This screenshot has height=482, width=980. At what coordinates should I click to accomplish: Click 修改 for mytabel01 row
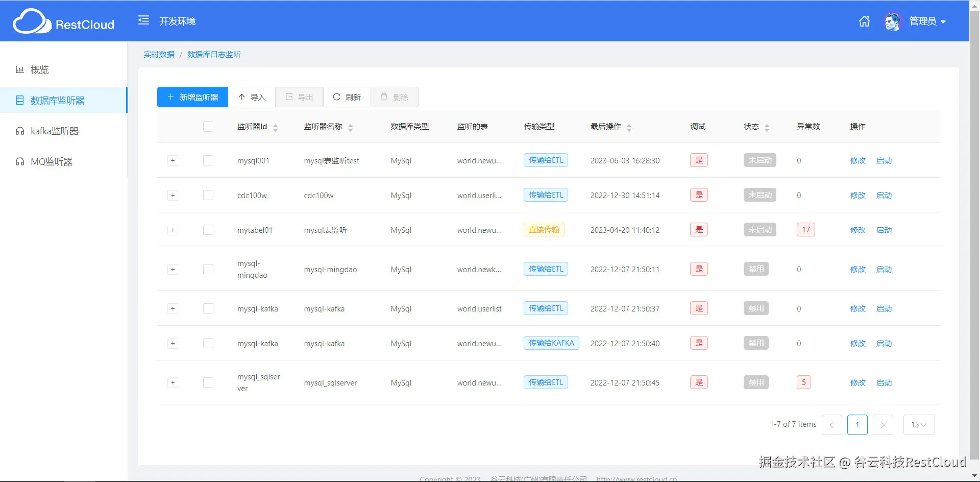click(x=858, y=230)
